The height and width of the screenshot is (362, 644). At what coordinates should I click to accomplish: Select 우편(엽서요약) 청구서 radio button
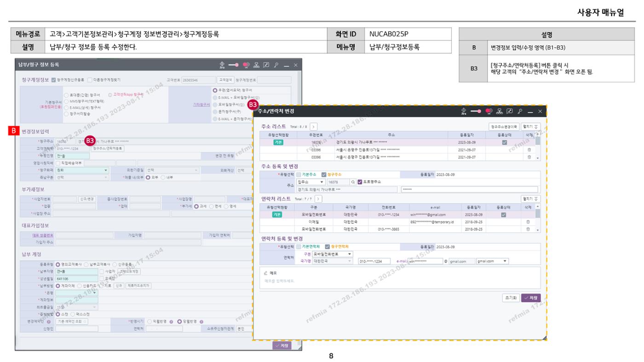[214, 90]
